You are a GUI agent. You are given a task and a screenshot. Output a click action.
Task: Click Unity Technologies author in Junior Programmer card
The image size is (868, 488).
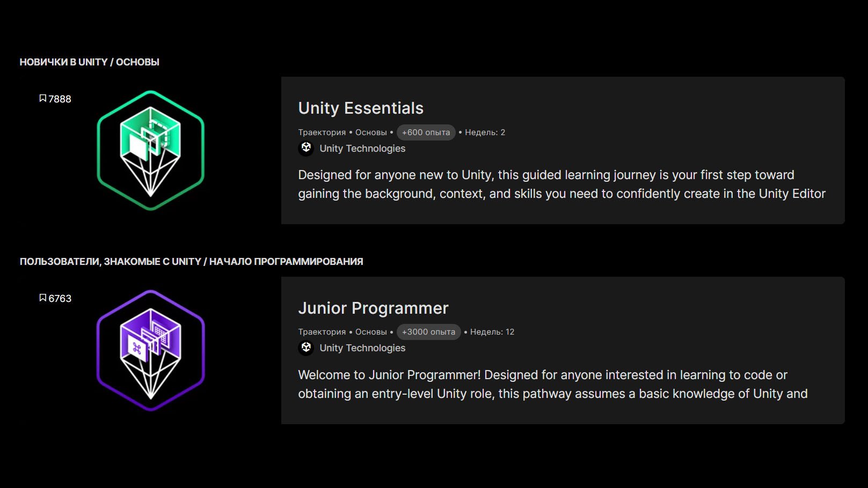click(362, 348)
